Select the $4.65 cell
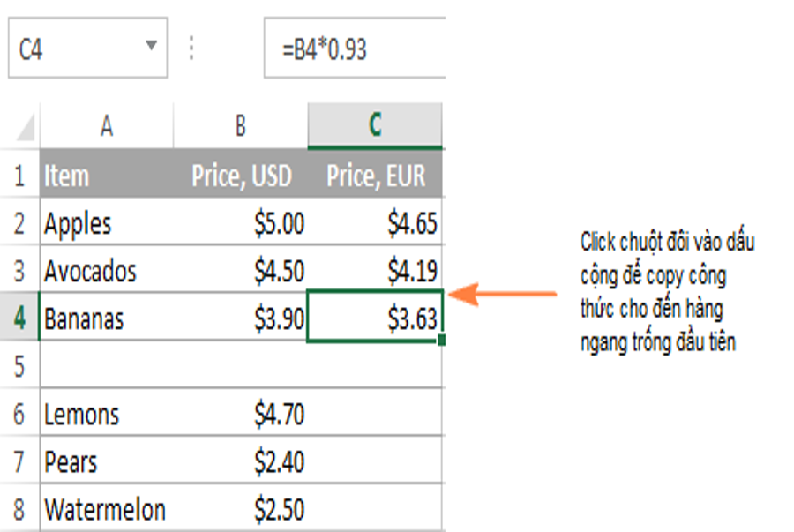 pos(375,223)
